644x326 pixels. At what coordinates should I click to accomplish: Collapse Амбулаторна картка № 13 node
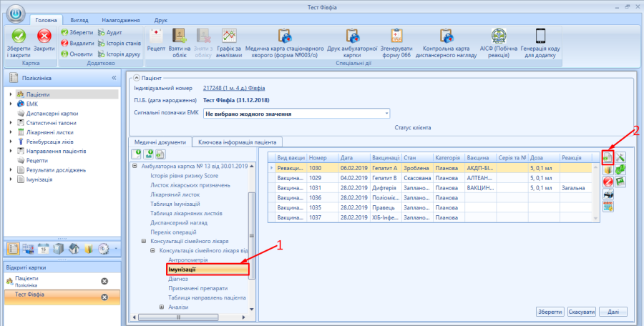tap(135, 167)
